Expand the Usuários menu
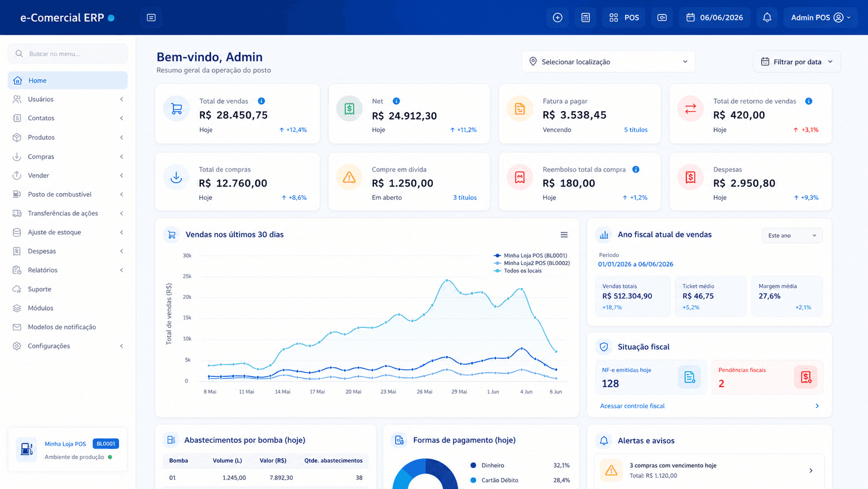Viewport: 868px width, 489px height. click(67, 99)
